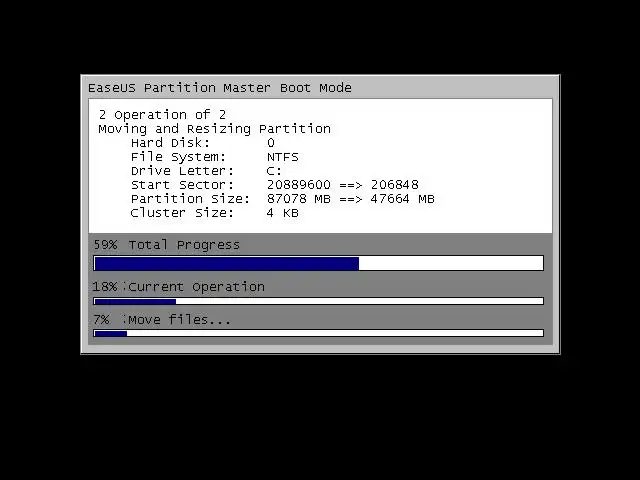Click the '87078 MB' partition size
The height and width of the screenshot is (480, 640).
[299, 199]
